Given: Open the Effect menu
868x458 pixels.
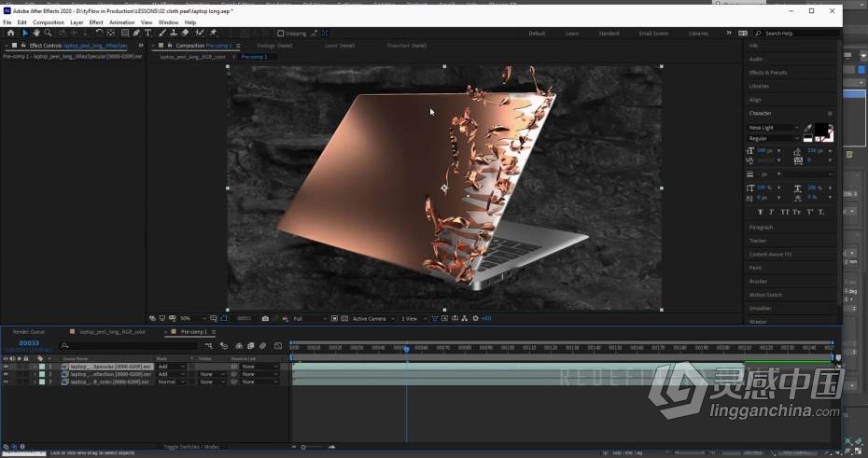Looking at the screenshot, I should click(x=96, y=22).
